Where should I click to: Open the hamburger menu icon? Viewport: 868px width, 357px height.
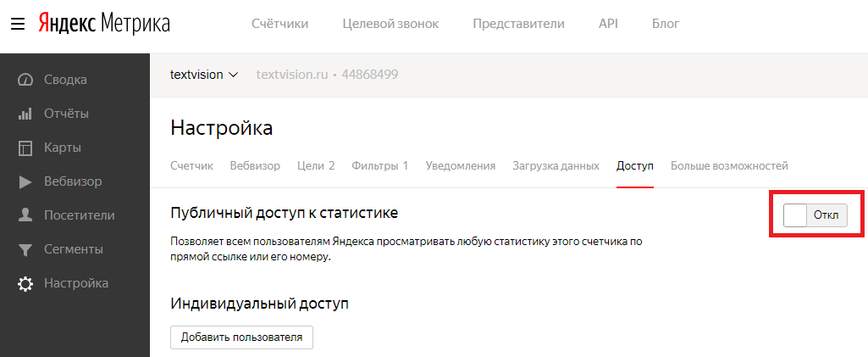[x=18, y=24]
